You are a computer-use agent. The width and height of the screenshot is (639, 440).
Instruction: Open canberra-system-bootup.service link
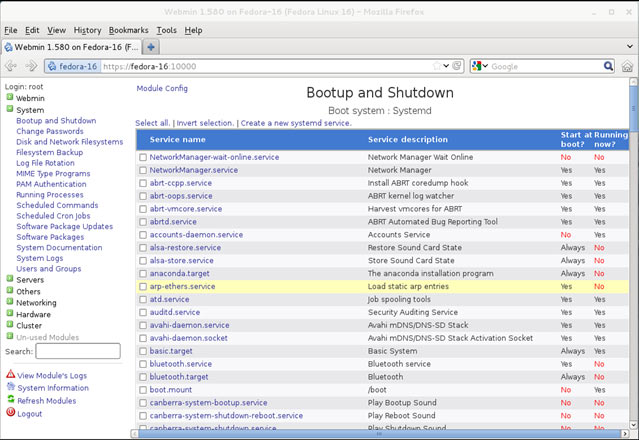[x=208, y=403]
